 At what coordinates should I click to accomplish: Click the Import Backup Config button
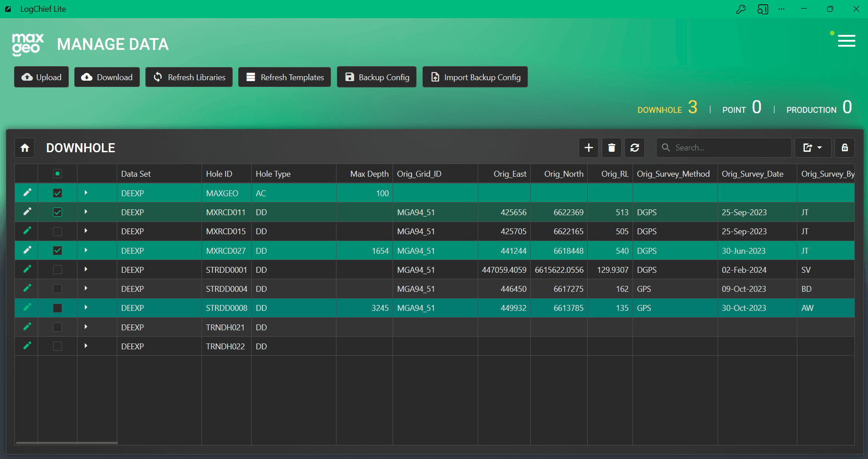(475, 77)
